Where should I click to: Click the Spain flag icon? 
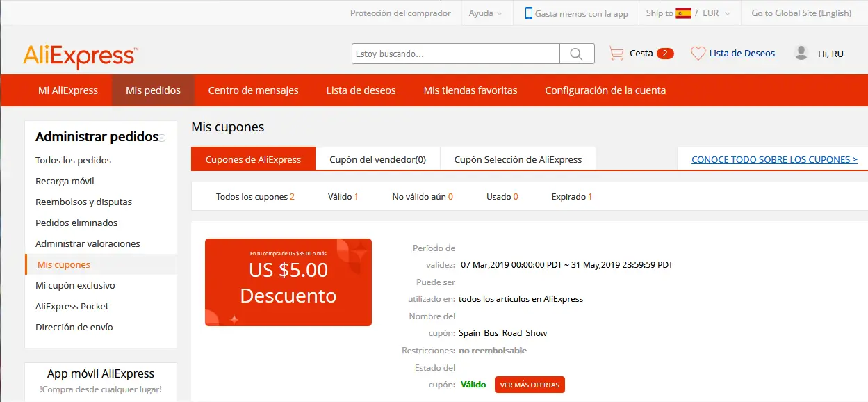click(x=683, y=13)
